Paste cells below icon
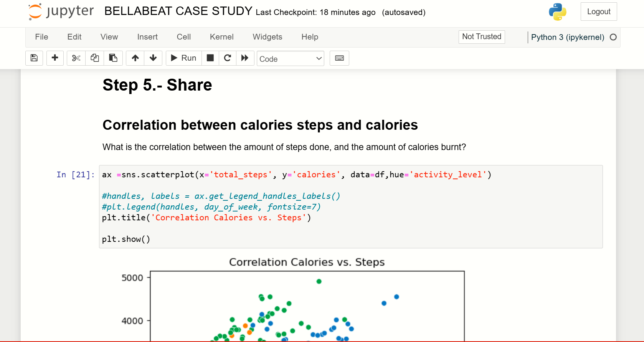The width and height of the screenshot is (644, 342). (x=113, y=58)
